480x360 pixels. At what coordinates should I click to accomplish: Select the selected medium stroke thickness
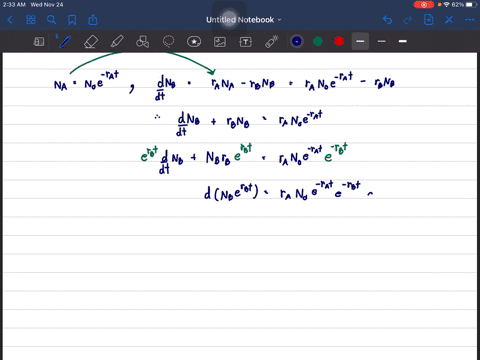360,41
